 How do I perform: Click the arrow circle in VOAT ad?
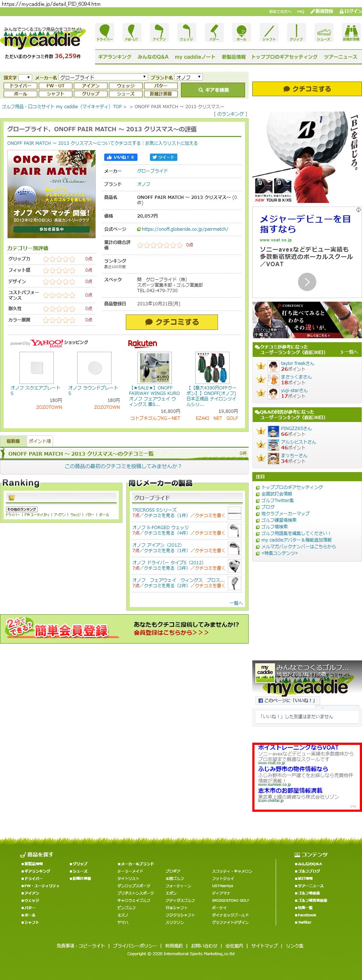click(307, 282)
